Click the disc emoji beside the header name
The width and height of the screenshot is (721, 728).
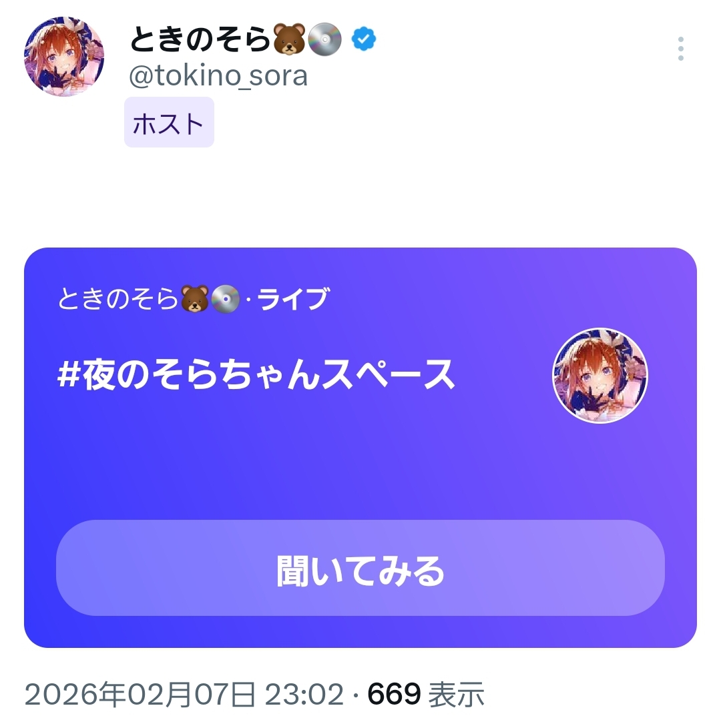pos(324,39)
